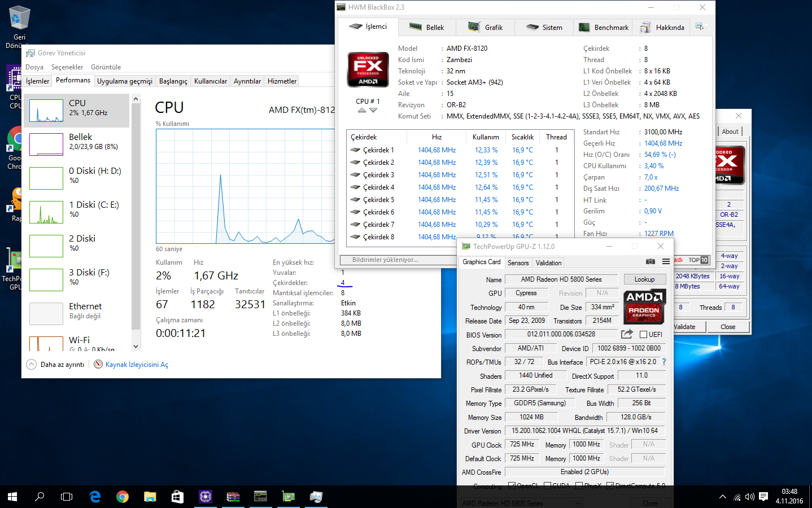
Task: Open Sensors tab in GPU-Z
Action: 518,263
